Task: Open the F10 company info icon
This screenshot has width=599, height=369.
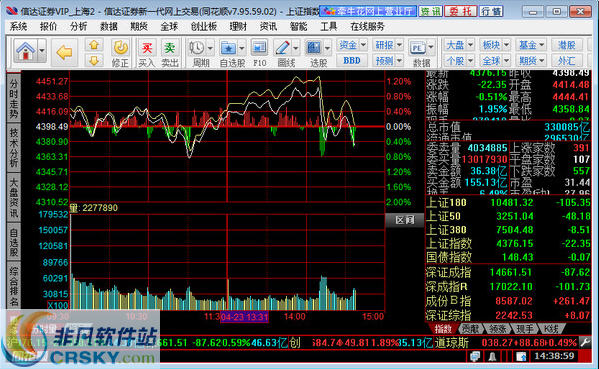Action: pos(259,53)
